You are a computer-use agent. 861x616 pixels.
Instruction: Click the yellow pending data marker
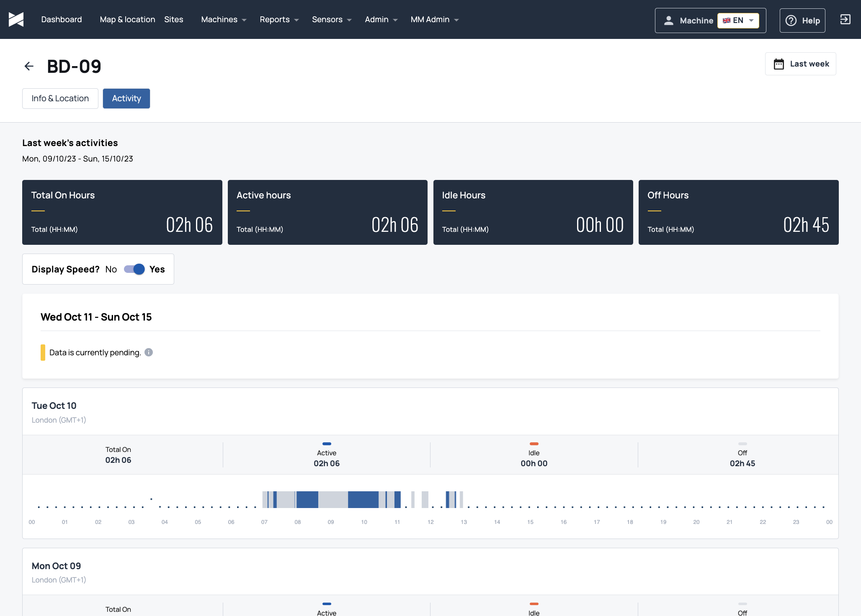pyautogui.click(x=43, y=352)
